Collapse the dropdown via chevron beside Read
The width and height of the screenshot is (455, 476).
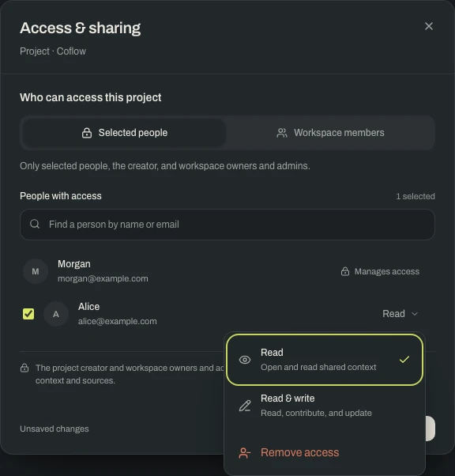415,314
